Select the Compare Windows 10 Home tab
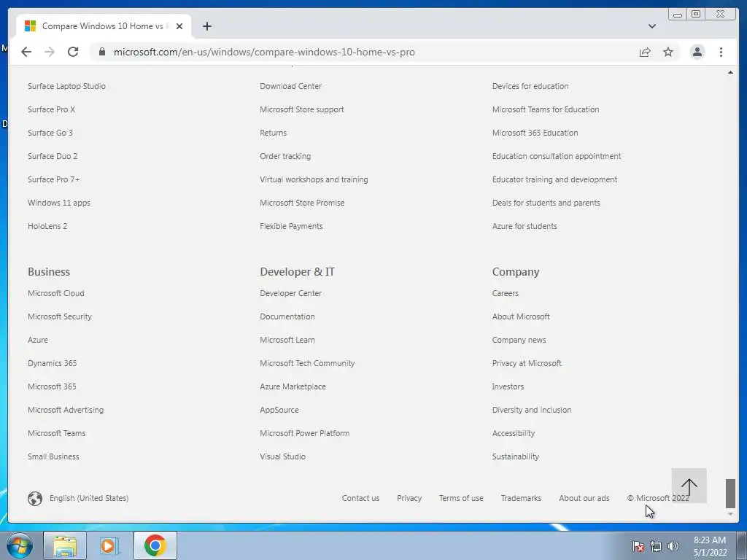Image resolution: width=747 pixels, height=560 pixels. pyautogui.click(x=104, y=26)
